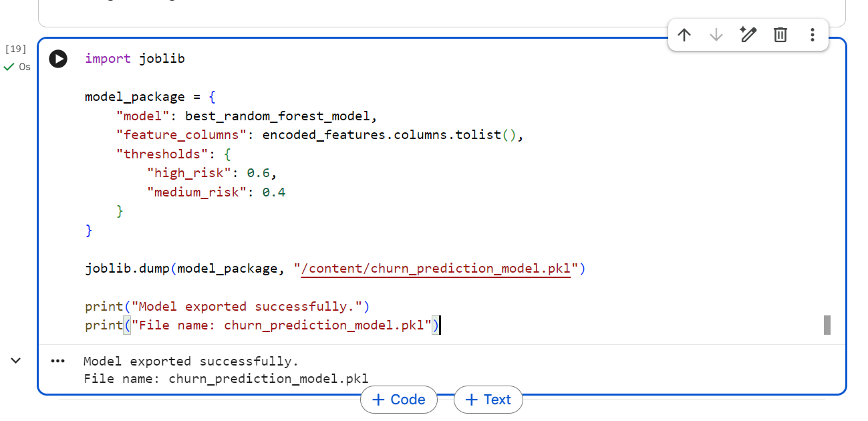Place cursor on import joblib line
868x421 pixels.
pos(135,59)
